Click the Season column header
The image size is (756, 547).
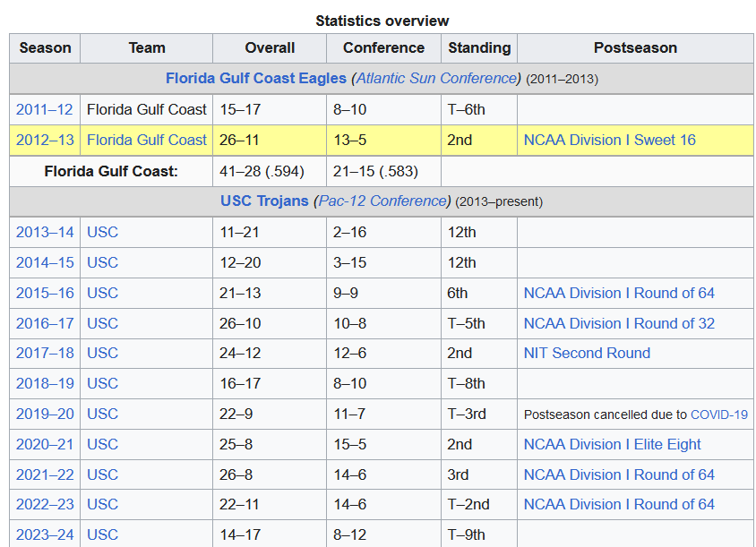45,47
